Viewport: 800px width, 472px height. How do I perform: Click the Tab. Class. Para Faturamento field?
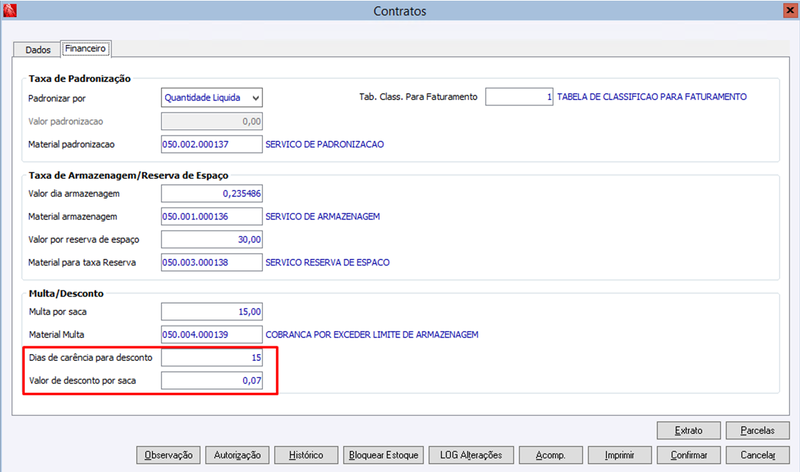pos(519,96)
